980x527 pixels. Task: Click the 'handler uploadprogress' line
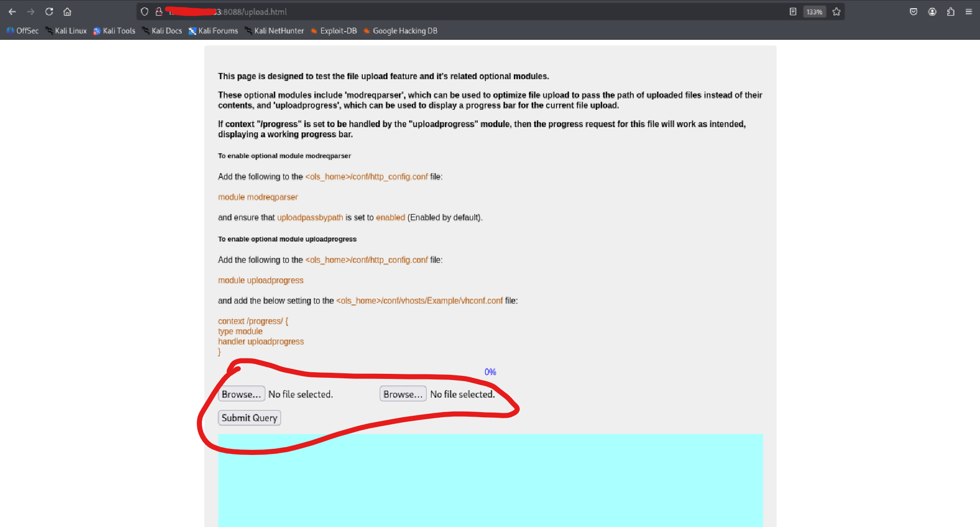tap(261, 342)
